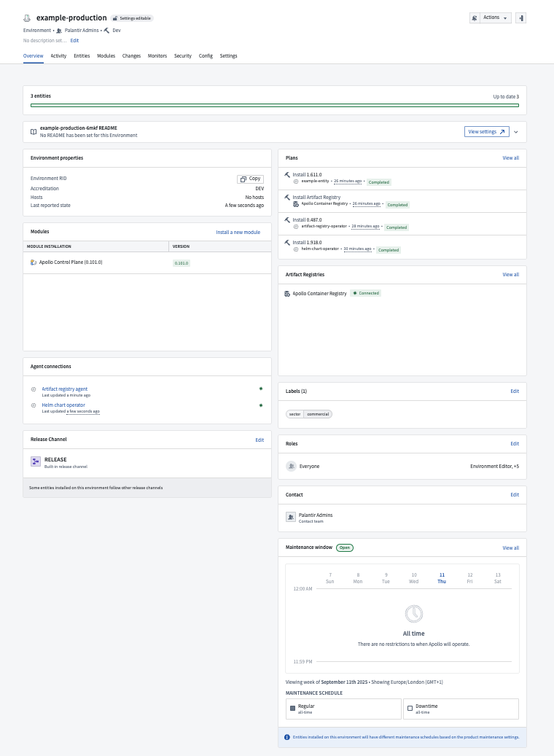This screenshot has width=554, height=756.
Task: Click the clock icon in maintenance window
Action: click(414, 614)
